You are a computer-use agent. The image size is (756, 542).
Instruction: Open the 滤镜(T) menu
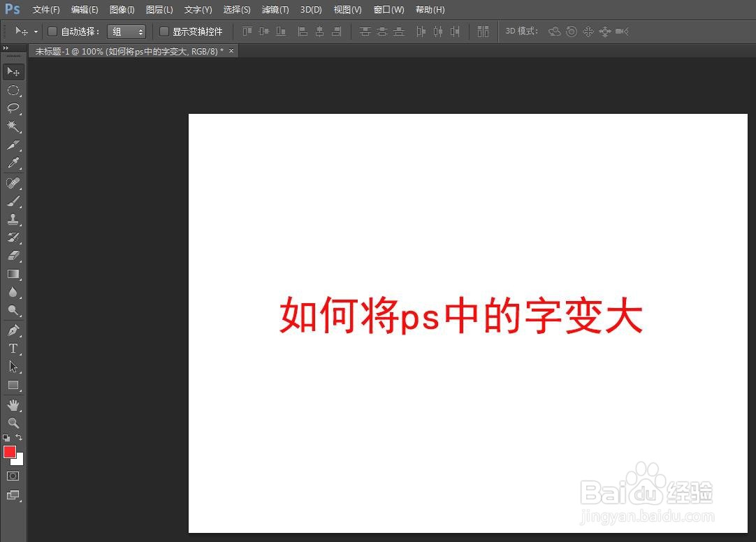pos(275,10)
